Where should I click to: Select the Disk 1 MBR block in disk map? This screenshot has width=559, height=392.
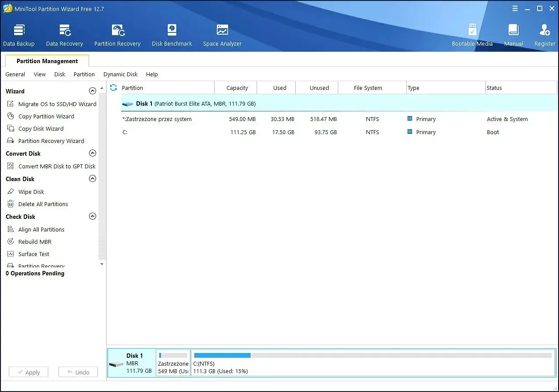132,363
